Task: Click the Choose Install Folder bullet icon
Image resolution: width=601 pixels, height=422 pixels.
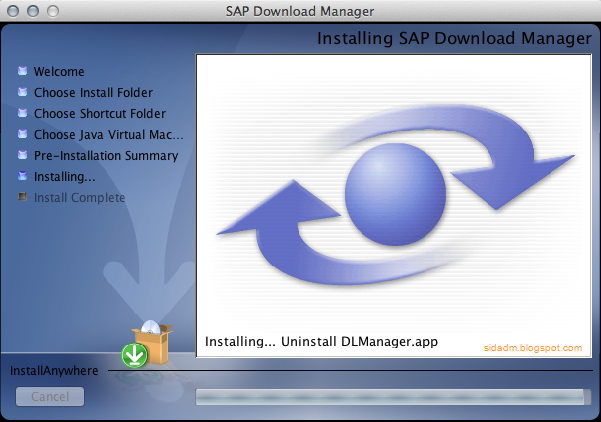Action: click(23, 92)
